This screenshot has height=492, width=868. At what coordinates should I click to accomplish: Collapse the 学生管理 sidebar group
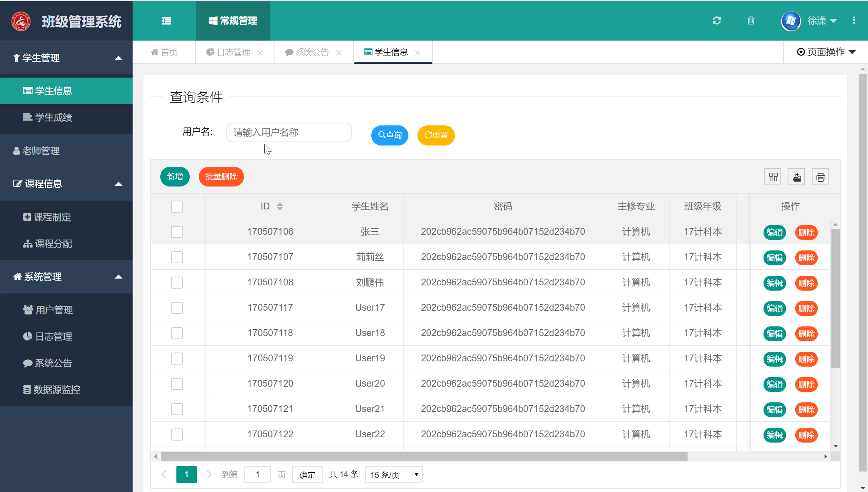coord(66,58)
